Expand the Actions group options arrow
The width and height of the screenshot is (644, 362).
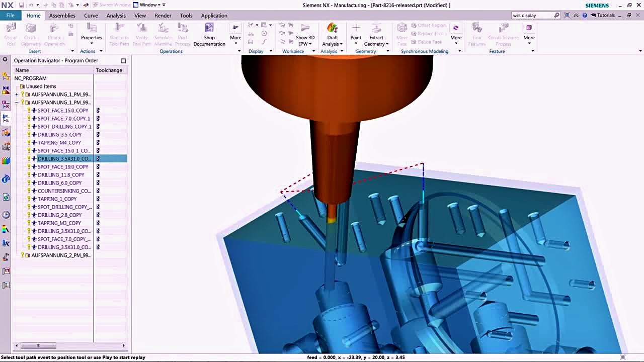[x=101, y=51]
